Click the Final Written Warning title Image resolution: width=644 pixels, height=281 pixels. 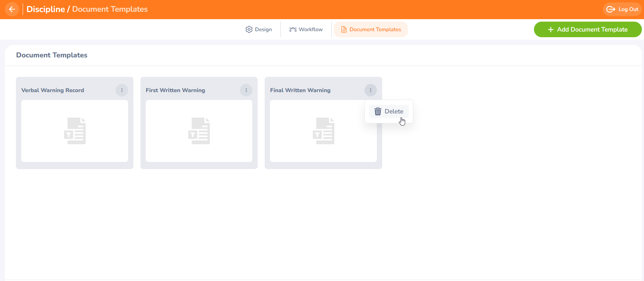[x=300, y=90]
